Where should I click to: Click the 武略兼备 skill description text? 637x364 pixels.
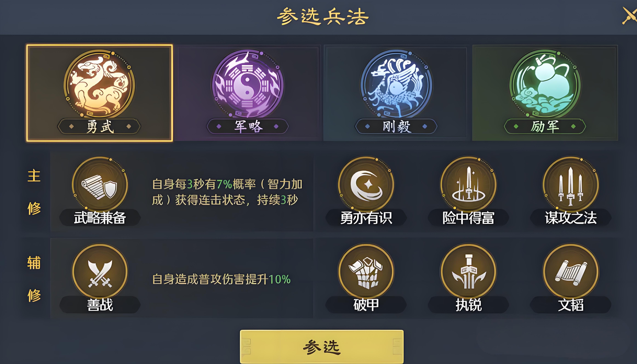click(x=227, y=192)
